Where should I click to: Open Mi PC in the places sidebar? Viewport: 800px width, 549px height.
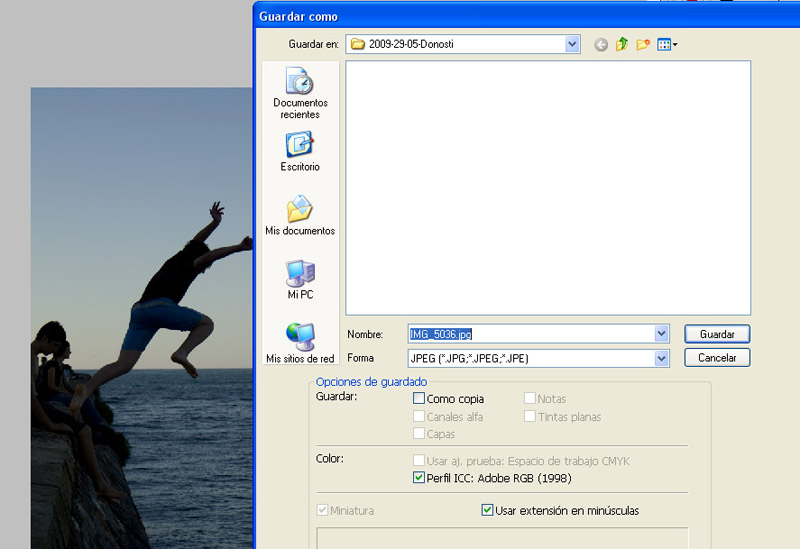click(x=300, y=280)
